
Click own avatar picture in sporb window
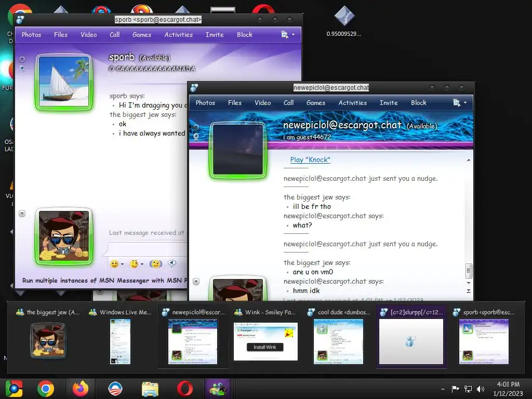(64, 236)
